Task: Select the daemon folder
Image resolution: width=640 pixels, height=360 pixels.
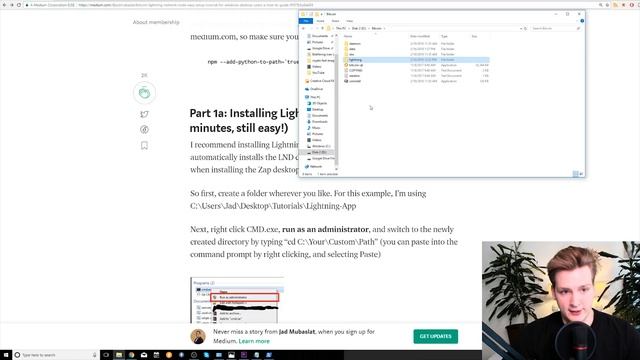Action: [x=355, y=44]
